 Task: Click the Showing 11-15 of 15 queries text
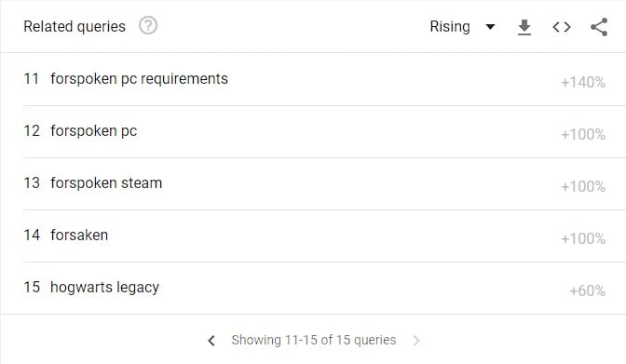(x=313, y=340)
